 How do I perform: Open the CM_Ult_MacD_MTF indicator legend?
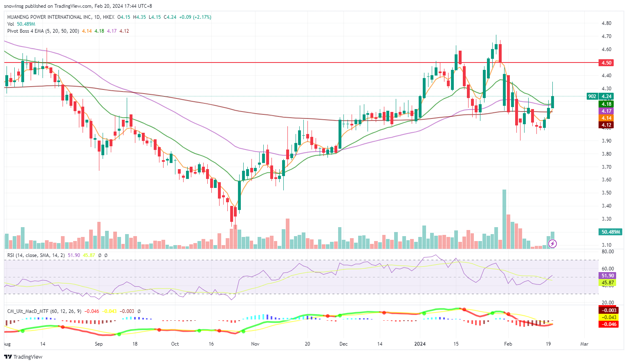[x=44, y=311]
